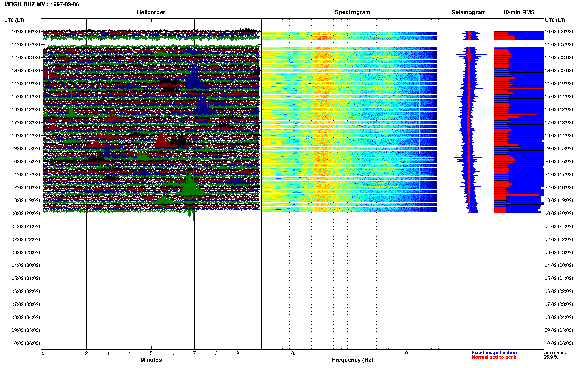The width and height of the screenshot is (588, 368).
Task: Click the 'UTC (LT)' header beside the Helicorder
Action: [x=14, y=20]
